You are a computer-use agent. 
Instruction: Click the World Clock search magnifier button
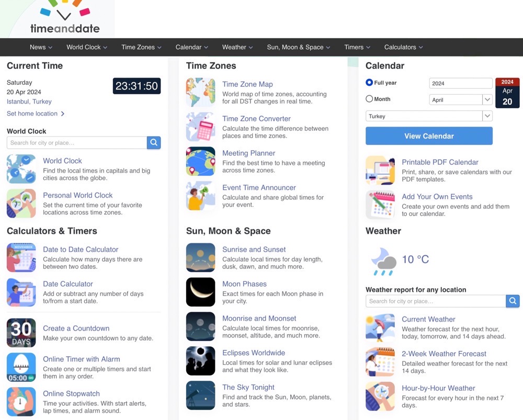tap(154, 143)
